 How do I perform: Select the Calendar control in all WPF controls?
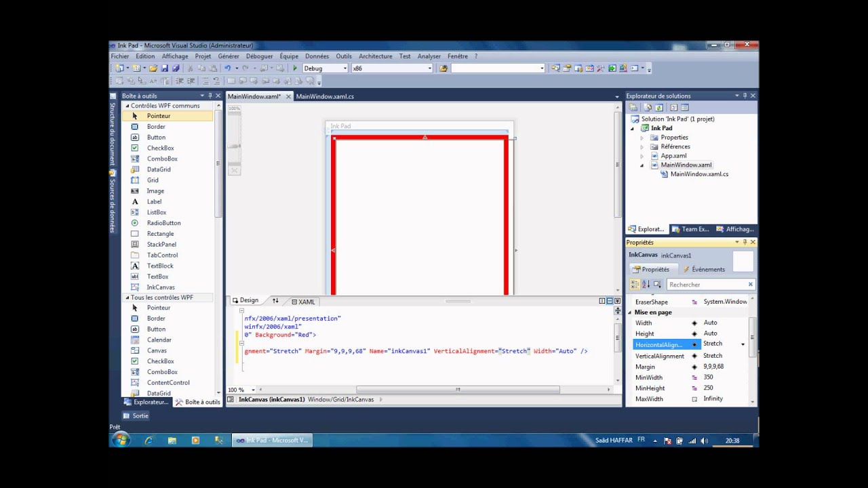click(167, 340)
